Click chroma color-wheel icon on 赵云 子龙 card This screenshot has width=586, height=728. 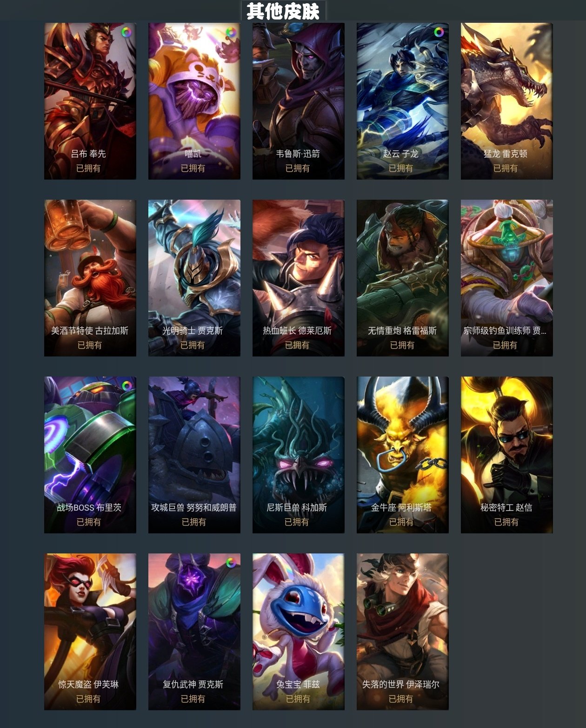pyautogui.click(x=439, y=33)
